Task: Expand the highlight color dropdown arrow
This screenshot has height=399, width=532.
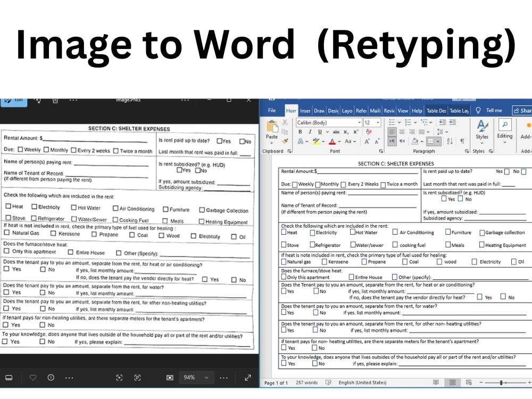Action: click(323, 142)
